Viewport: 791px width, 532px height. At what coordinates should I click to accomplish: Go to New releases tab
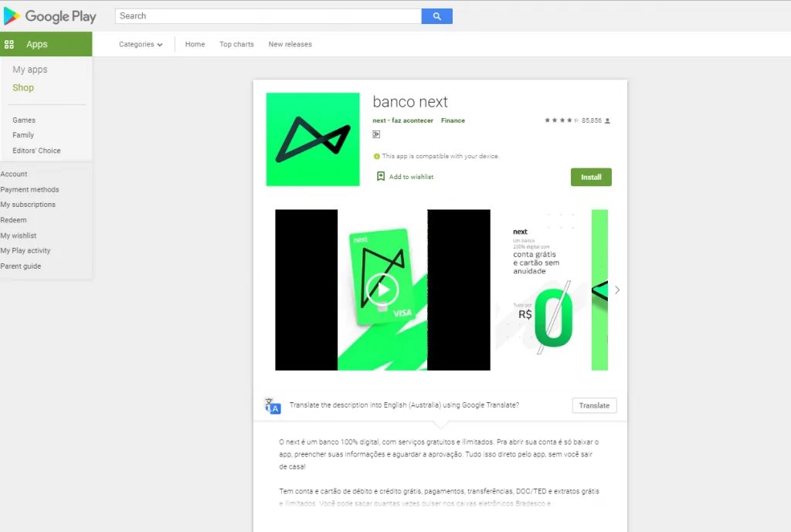pyautogui.click(x=290, y=44)
